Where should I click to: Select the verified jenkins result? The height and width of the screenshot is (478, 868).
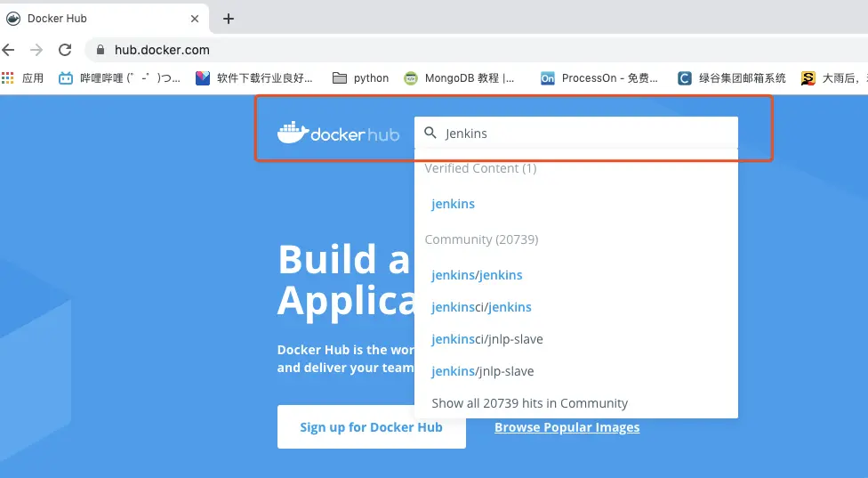tap(453, 204)
